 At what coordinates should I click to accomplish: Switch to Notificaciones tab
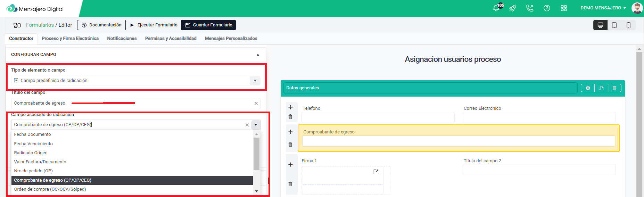[122, 39]
